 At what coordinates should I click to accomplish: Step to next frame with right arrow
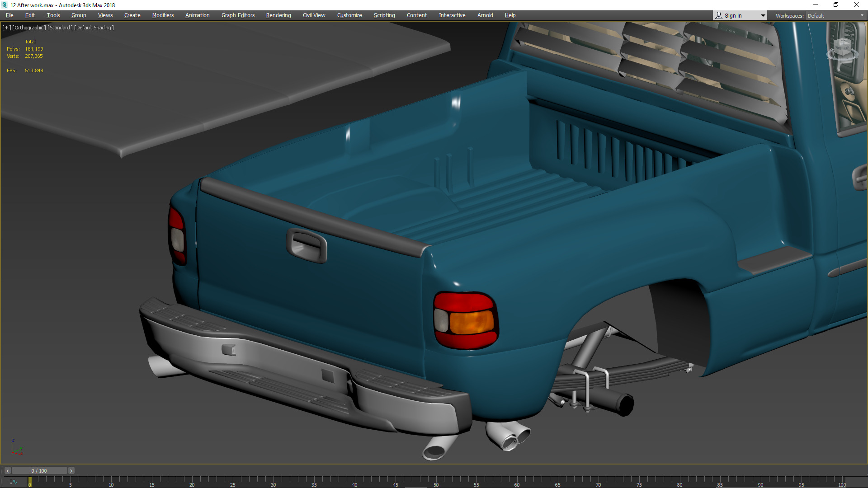tap(71, 471)
